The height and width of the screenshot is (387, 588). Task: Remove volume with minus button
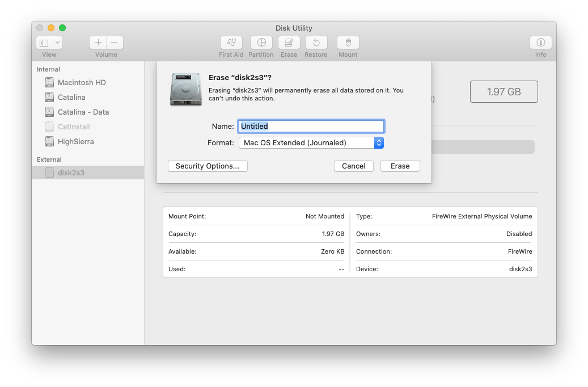pos(115,43)
